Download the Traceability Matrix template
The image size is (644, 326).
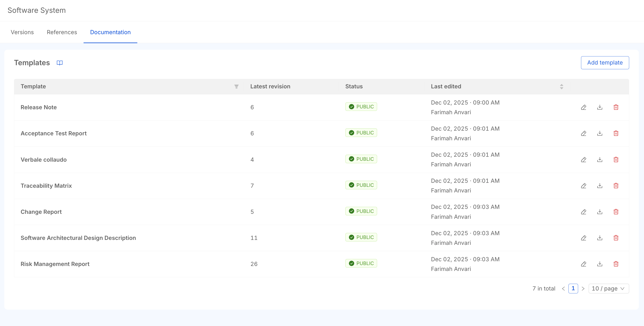599,185
